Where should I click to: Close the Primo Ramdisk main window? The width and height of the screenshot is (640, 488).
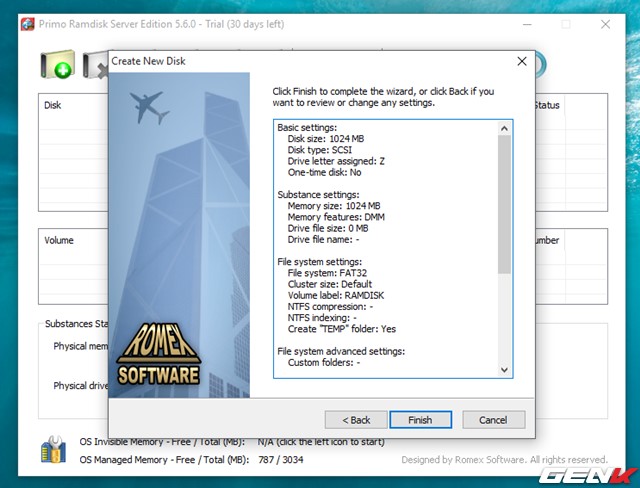[605, 24]
